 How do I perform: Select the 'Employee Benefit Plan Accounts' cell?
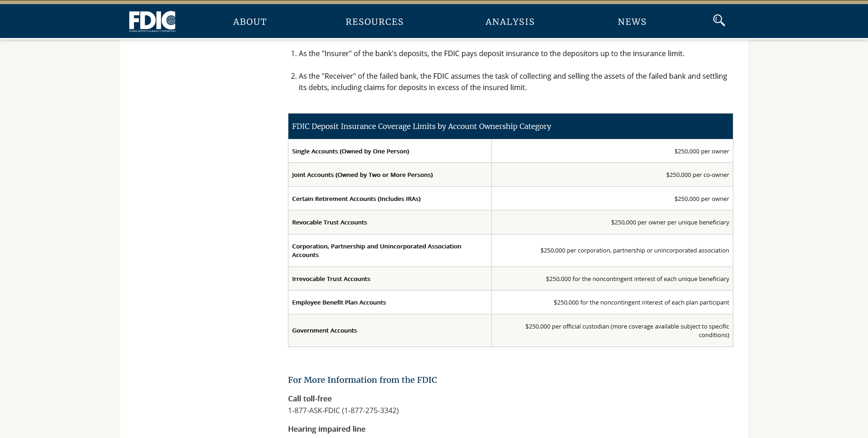(x=390, y=302)
